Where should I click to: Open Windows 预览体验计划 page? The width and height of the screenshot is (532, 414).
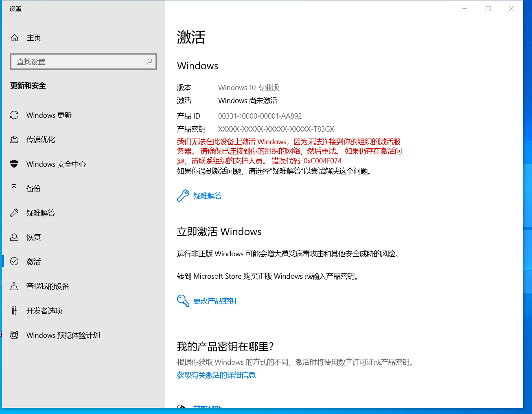click(x=83, y=335)
